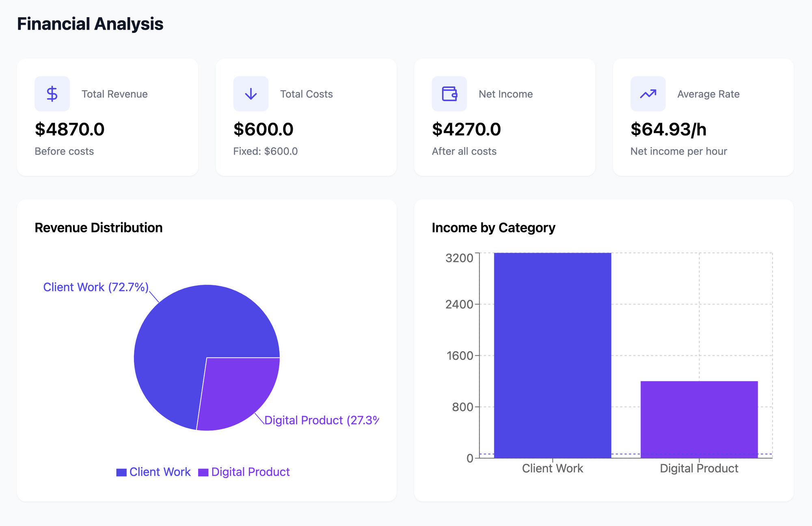Click the Revenue Distribution heading
The height and width of the screenshot is (526, 812).
(99, 227)
